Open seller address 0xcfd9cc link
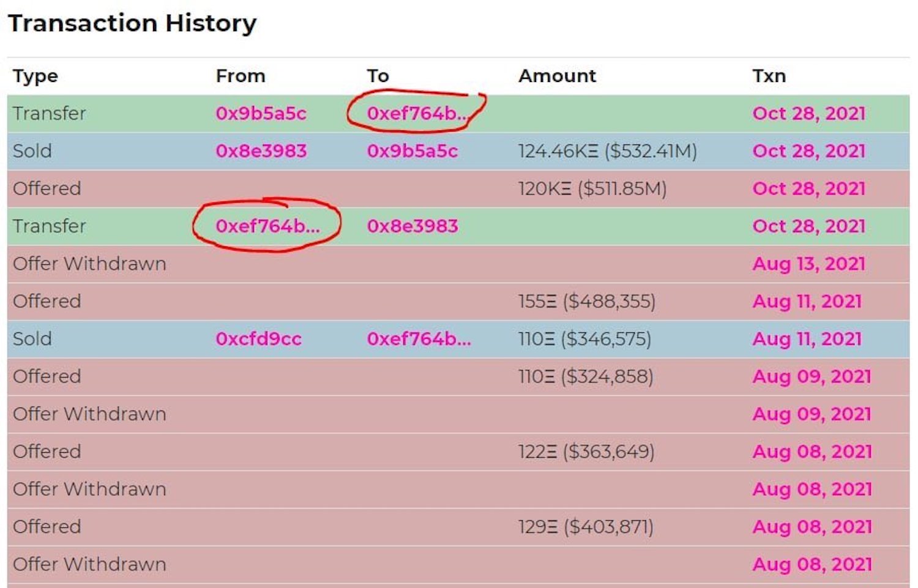The height and width of the screenshot is (588, 918). (258, 339)
